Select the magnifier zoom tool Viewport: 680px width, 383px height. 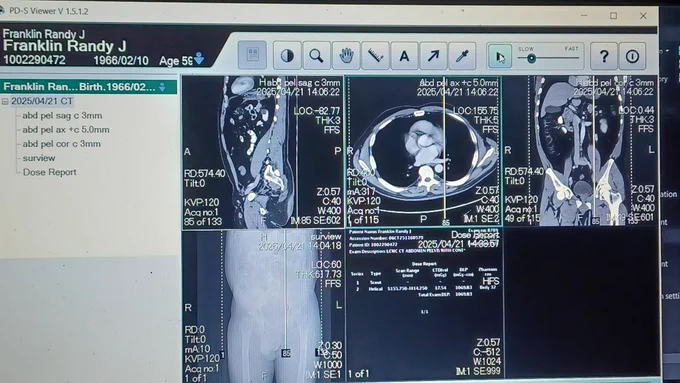pos(317,56)
